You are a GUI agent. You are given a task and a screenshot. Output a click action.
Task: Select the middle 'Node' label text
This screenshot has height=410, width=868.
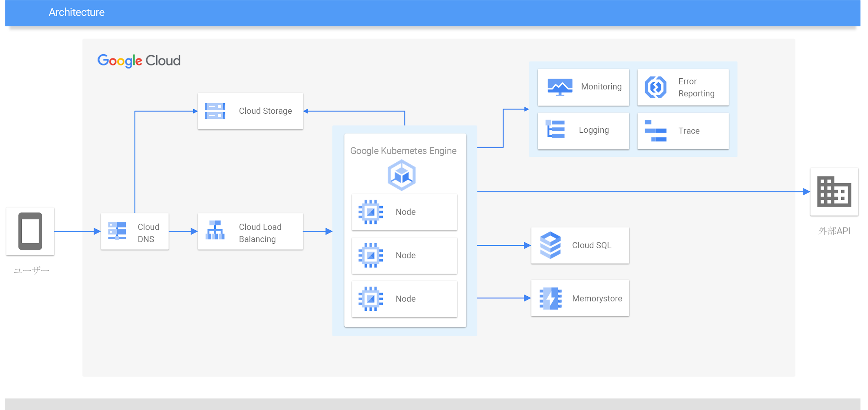406,256
